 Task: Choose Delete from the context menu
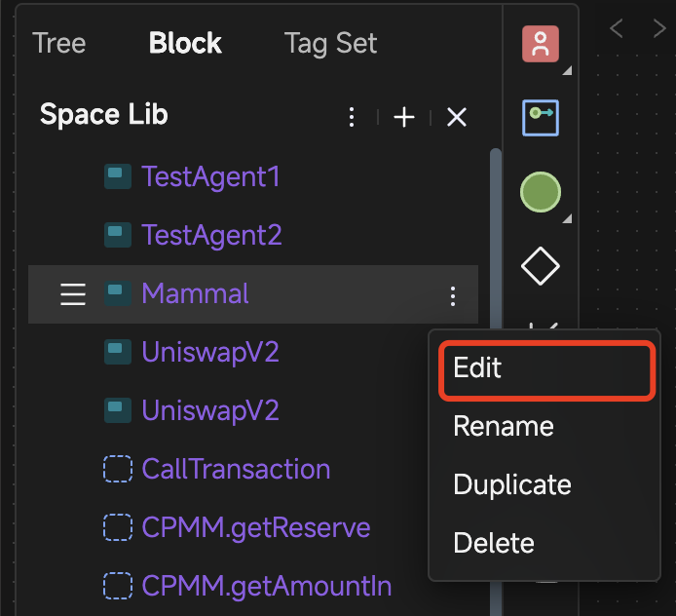[x=494, y=543]
